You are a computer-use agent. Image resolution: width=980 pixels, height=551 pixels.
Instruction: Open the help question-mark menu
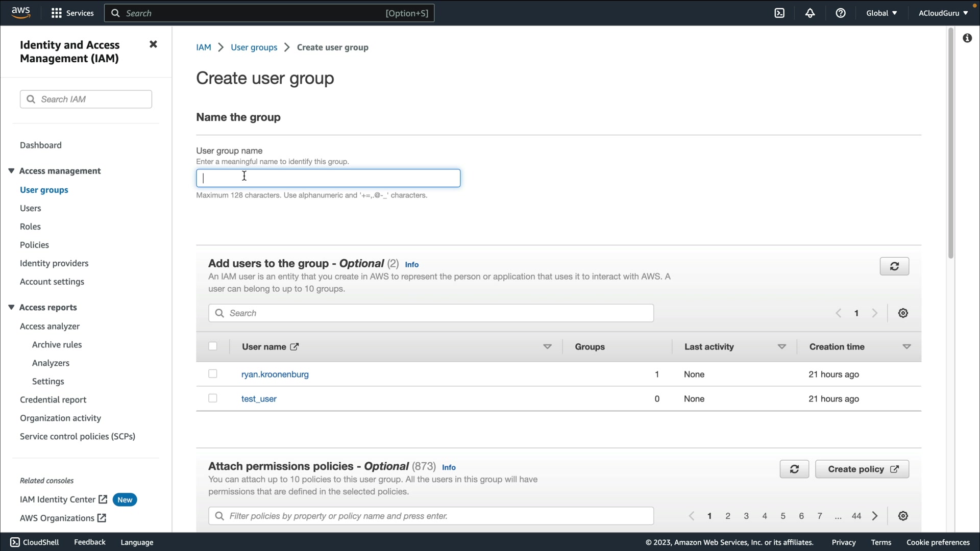coord(841,13)
